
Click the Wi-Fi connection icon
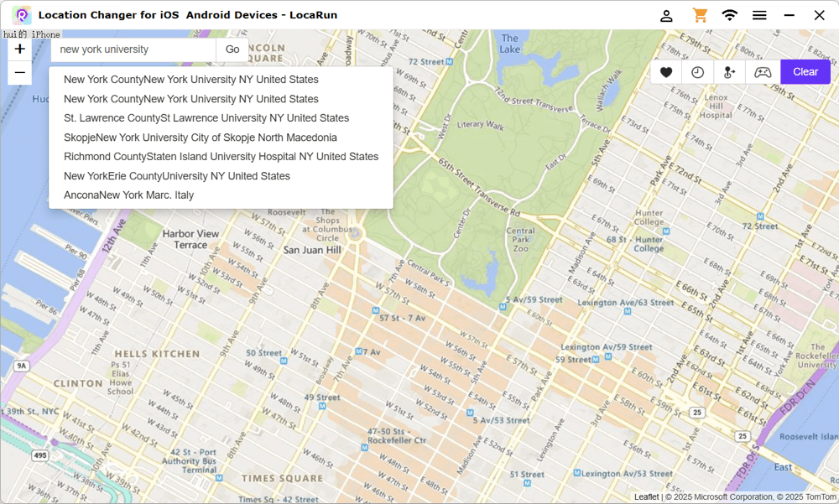tap(729, 15)
